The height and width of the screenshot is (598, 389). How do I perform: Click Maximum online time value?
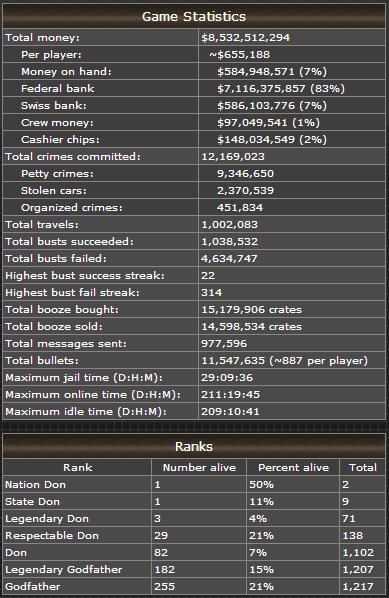tap(230, 394)
